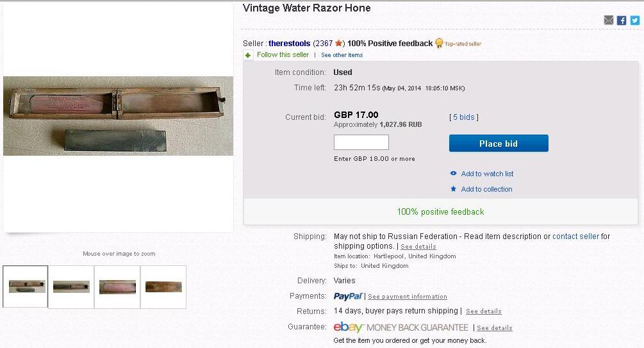
Task: Click the main product image
Action: (119, 116)
